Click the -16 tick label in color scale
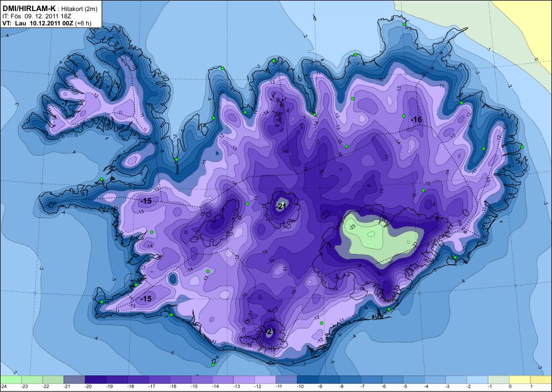The width and height of the screenshot is (552, 392). click(x=173, y=386)
